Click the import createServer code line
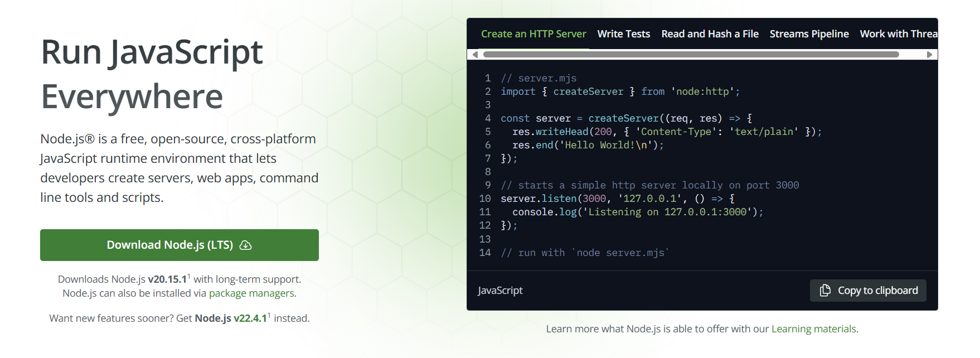Viewport: 980px width, 358px height. point(620,91)
